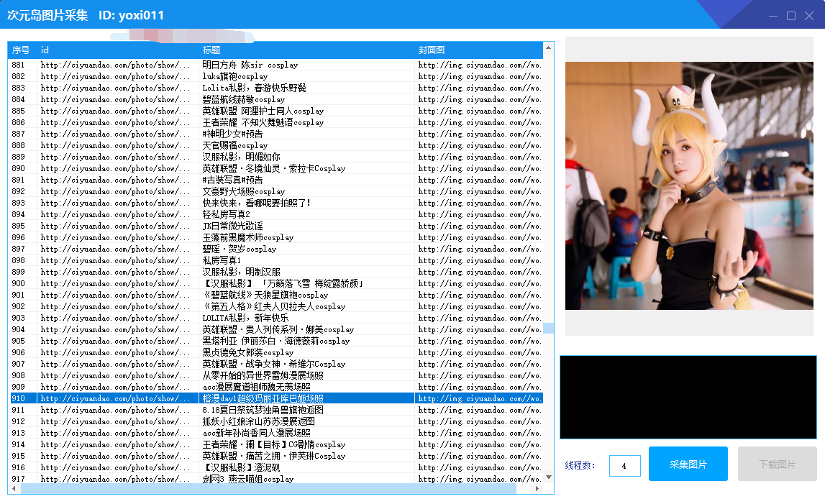Select row titled 文豪野犬场照cosplay
The image size is (825, 504).
275,191
